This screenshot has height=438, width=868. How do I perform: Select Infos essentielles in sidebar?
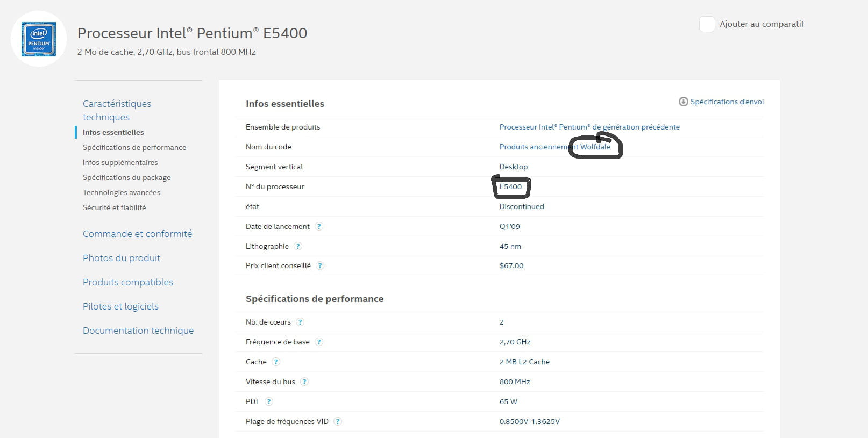coord(113,132)
